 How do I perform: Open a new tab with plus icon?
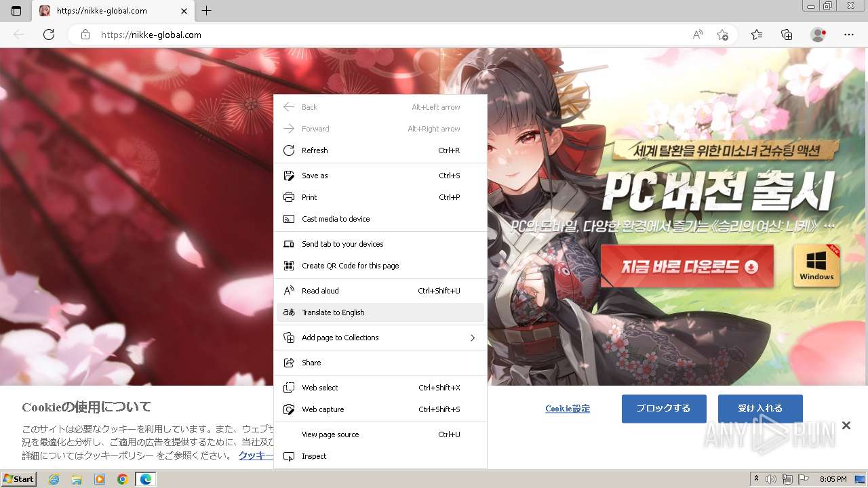(207, 11)
